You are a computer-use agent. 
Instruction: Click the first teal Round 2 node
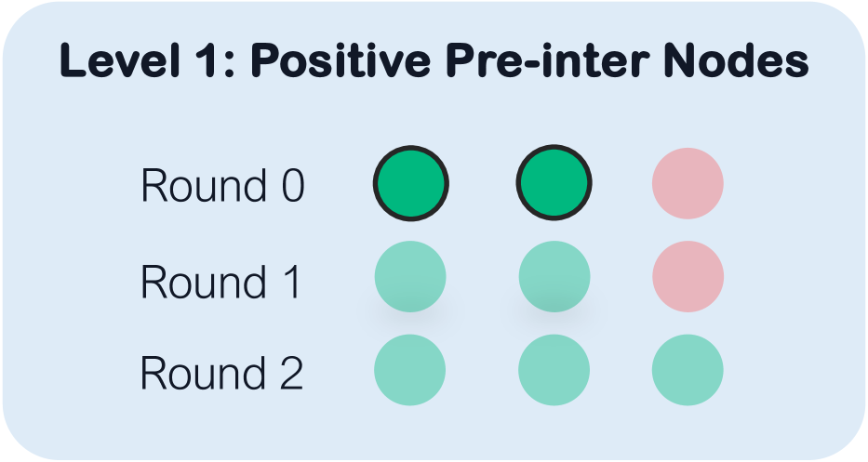coord(410,370)
